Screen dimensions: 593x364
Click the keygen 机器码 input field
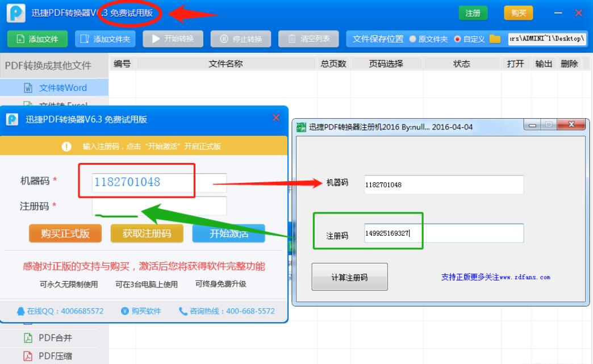444,185
